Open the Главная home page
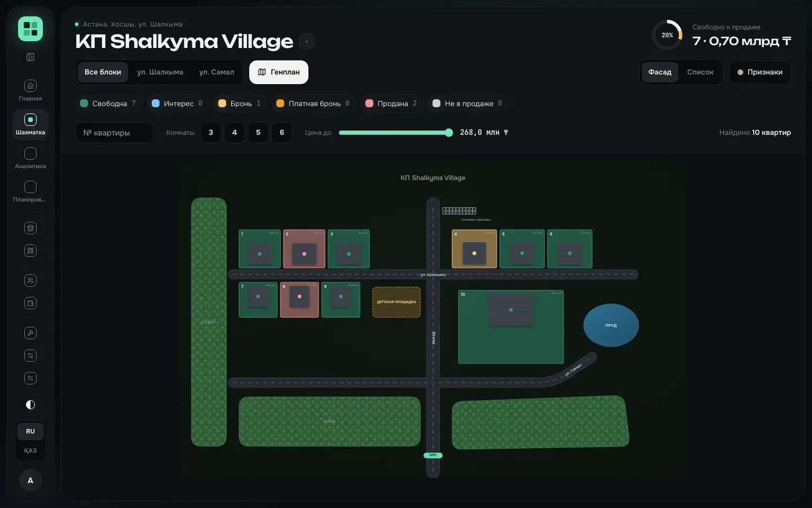812x508 pixels. 30,90
